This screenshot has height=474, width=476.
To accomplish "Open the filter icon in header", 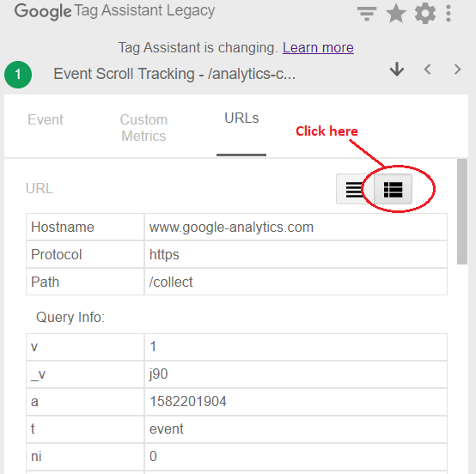I will [x=366, y=14].
